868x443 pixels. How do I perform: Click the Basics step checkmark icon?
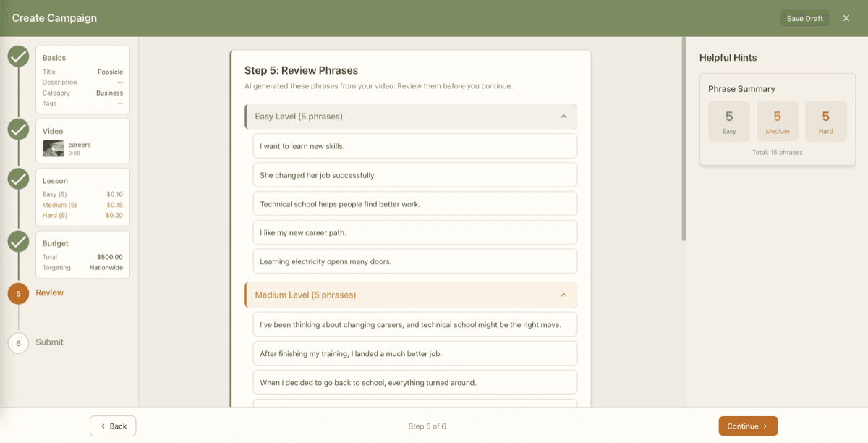(x=19, y=56)
